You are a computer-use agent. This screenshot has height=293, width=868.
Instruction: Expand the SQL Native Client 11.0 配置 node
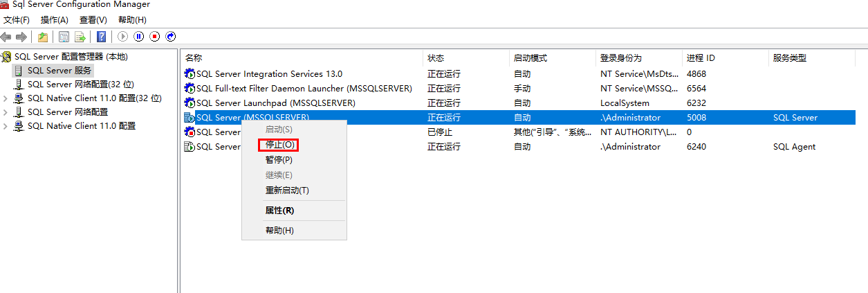coord(6,126)
